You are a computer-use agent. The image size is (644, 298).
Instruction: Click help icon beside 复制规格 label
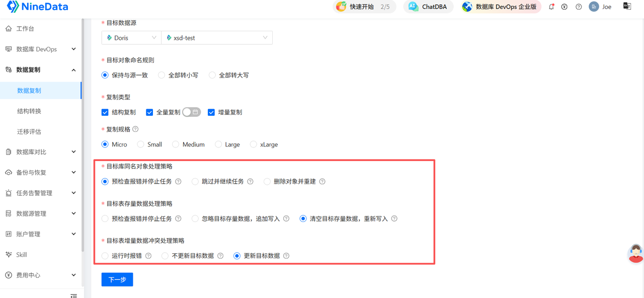click(135, 129)
